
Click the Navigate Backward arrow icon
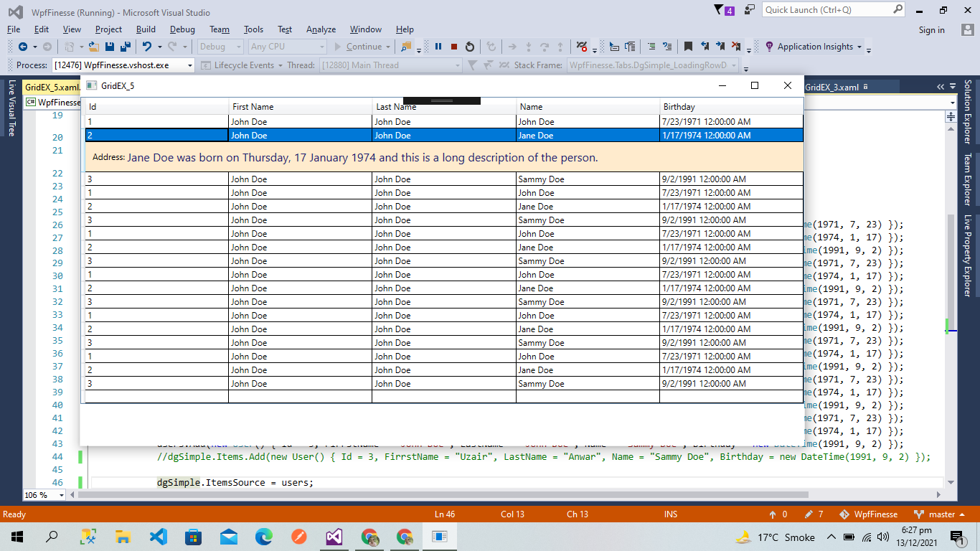pos(23,47)
